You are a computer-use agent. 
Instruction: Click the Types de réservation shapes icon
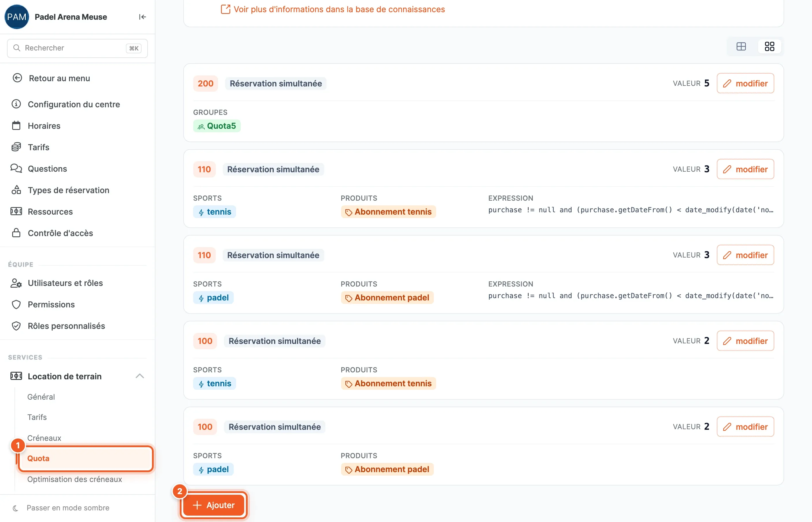coord(16,190)
